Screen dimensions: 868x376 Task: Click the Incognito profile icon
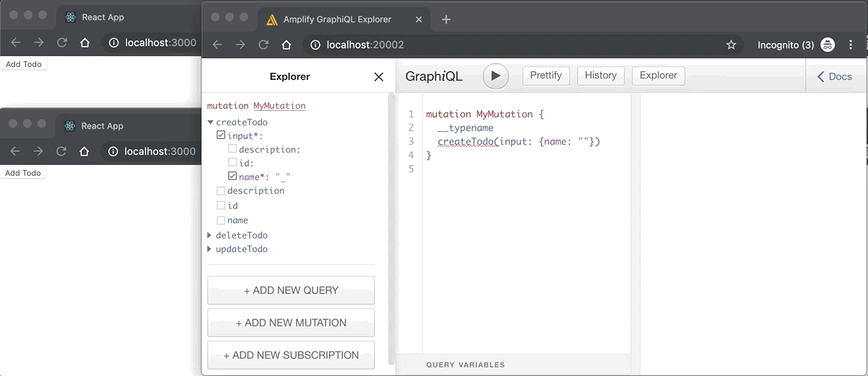[x=828, y=45]
